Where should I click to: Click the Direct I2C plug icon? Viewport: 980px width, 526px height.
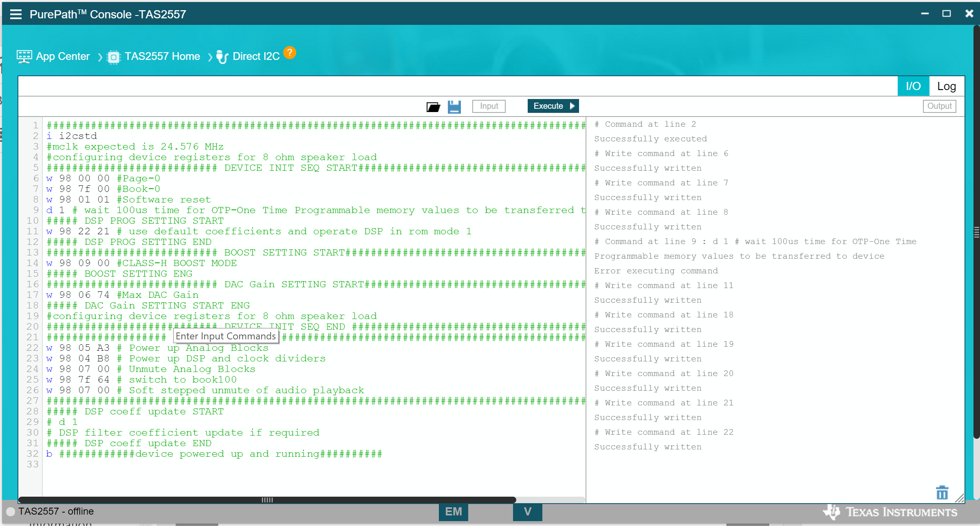(222, 57)
